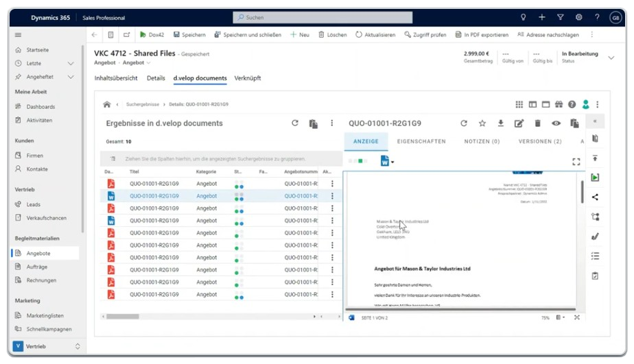Collapse the right sidebar with double chevron

point(595,121)
